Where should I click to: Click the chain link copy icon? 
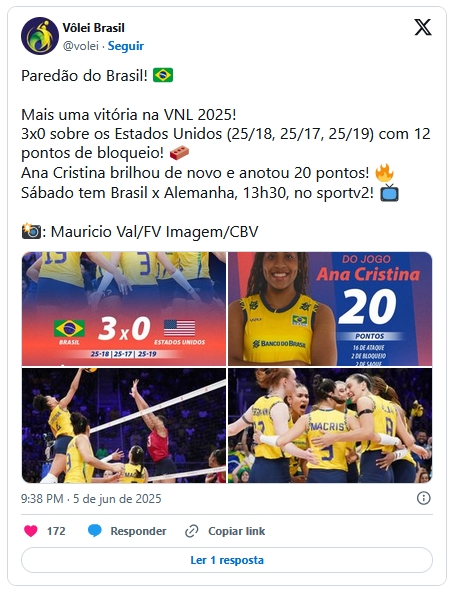pyautogui.click(x=192, y=531)
